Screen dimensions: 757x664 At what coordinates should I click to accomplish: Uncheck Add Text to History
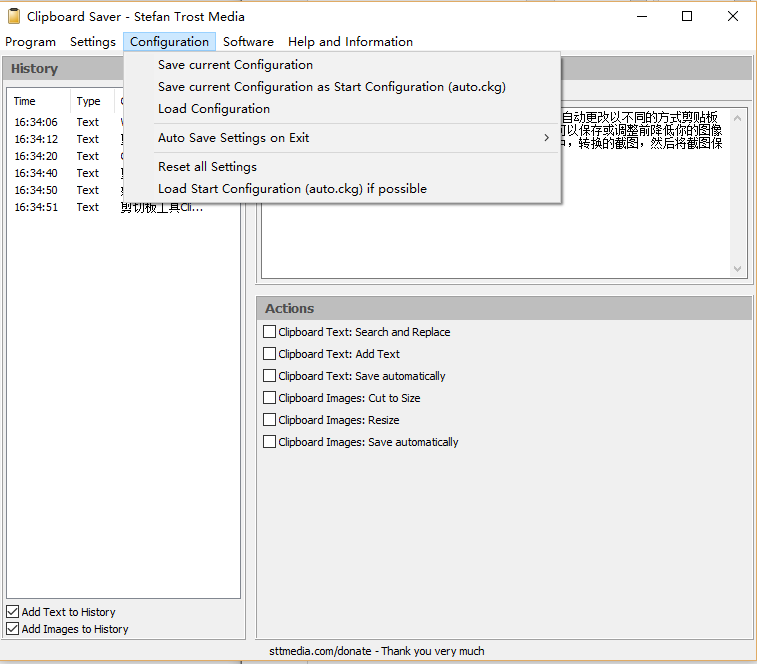point(13,612)
